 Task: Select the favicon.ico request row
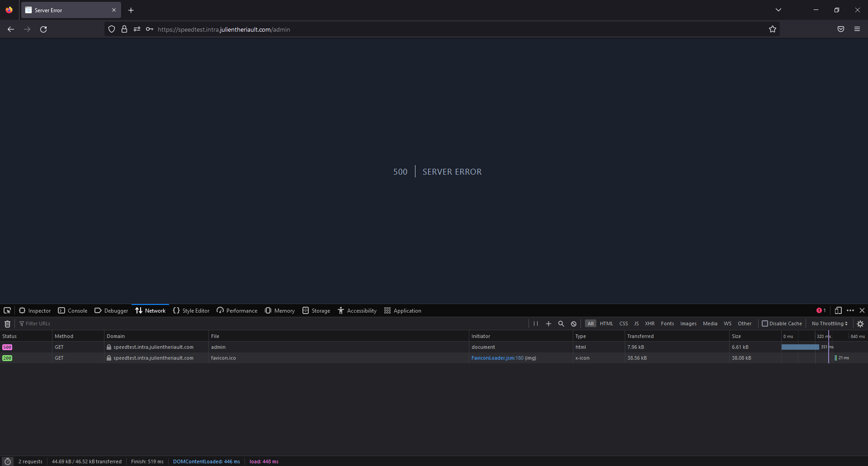[434, 358]
